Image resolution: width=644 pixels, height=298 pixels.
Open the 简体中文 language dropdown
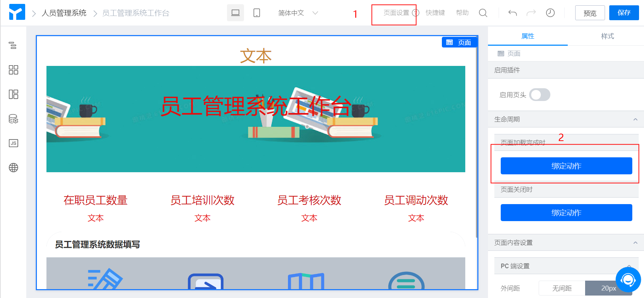[298, 13]
